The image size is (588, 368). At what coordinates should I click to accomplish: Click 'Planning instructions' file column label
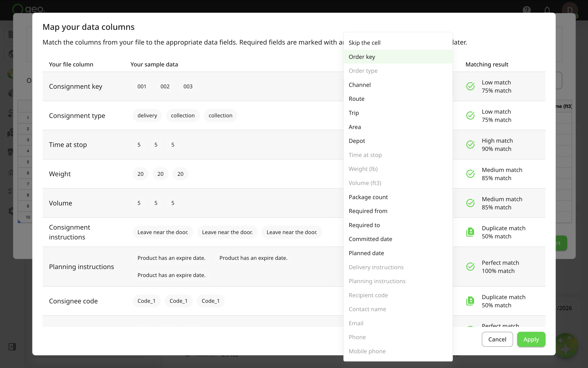coord(81,267)
